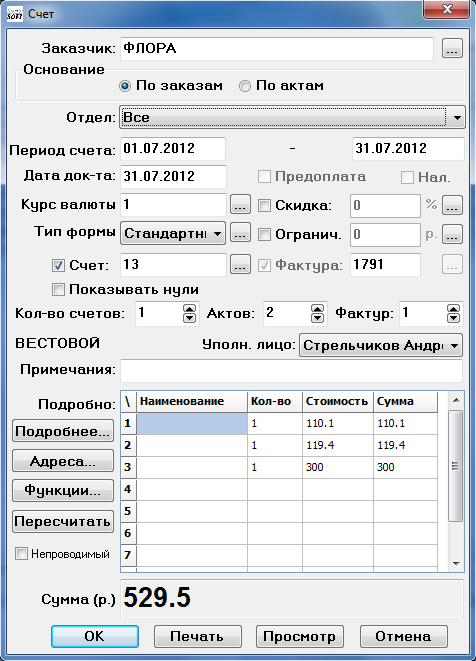Click the Отмена button
Viewport: 476px width, 661px height.
tap(403, 636)
